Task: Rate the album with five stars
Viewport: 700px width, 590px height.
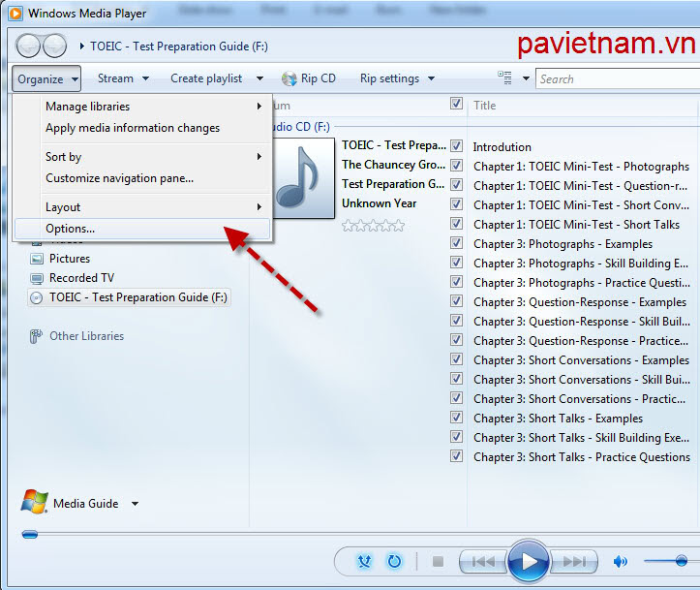Action: tap(398, 225)
